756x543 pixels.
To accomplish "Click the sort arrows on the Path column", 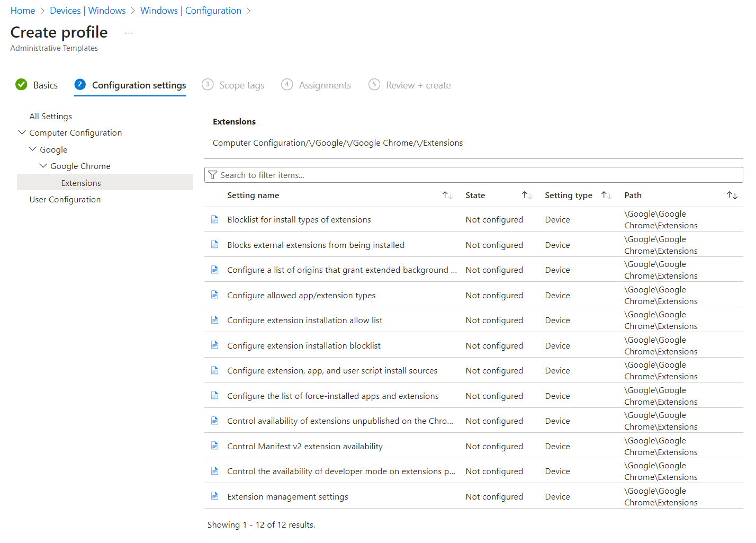I will 732,195.
